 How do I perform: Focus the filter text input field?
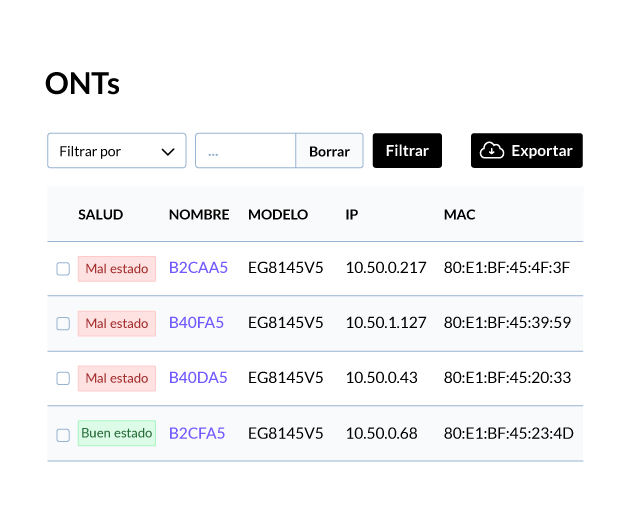245,151
